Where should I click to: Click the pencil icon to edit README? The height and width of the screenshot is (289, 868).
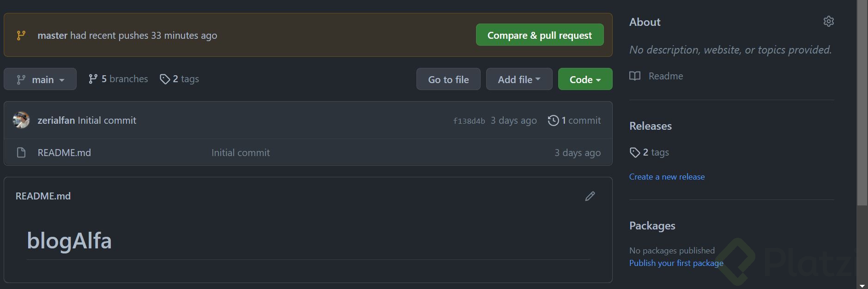[590, 196]
